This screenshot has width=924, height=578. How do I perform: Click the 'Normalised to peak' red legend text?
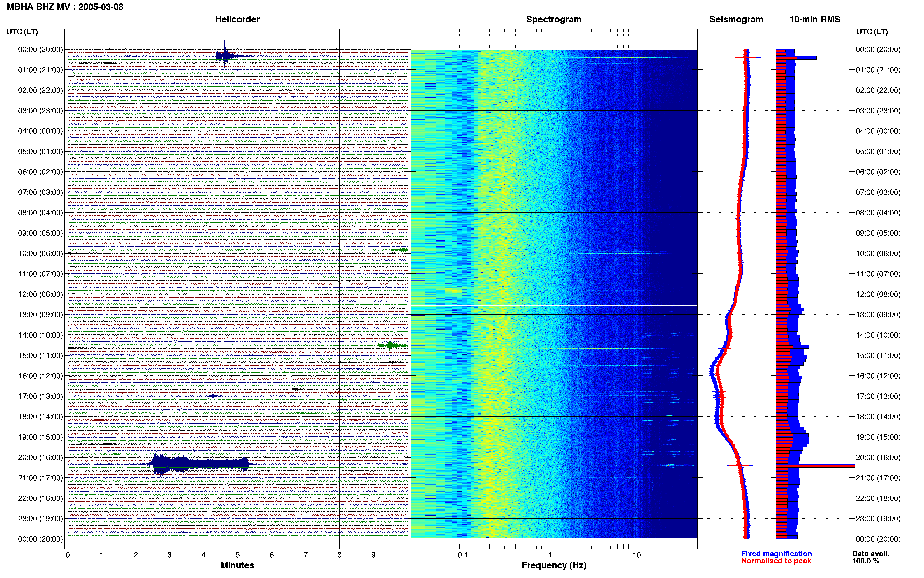tap(776, 561)
